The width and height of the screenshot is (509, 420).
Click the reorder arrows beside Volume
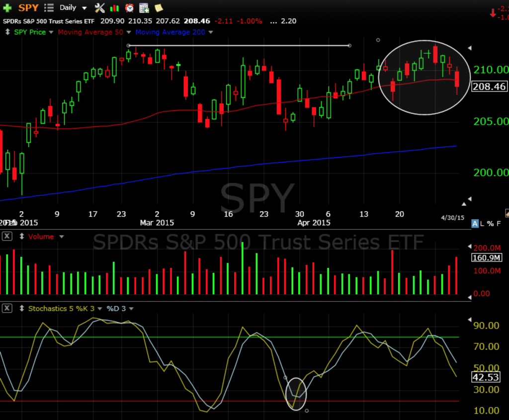(22, 236)
